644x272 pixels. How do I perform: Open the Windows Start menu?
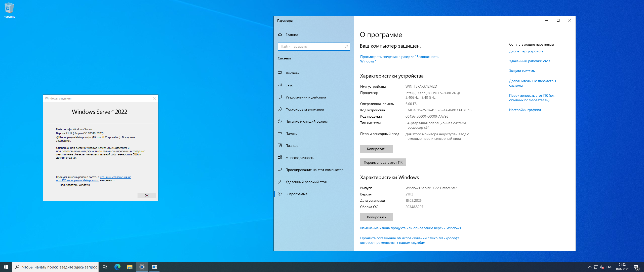(x=6, y=267)
